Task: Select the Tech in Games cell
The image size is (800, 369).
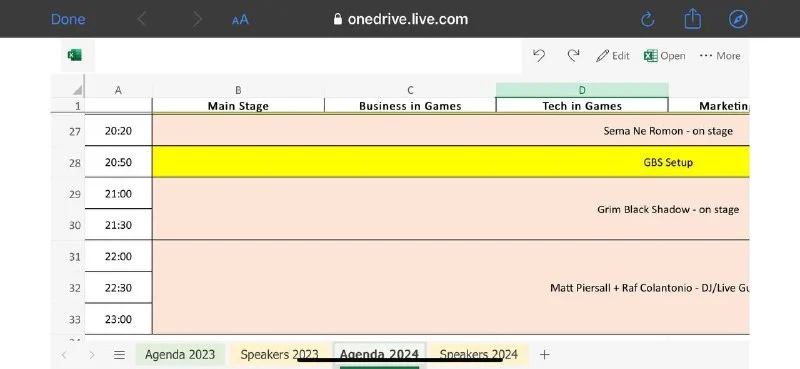Action: point(582,106)
